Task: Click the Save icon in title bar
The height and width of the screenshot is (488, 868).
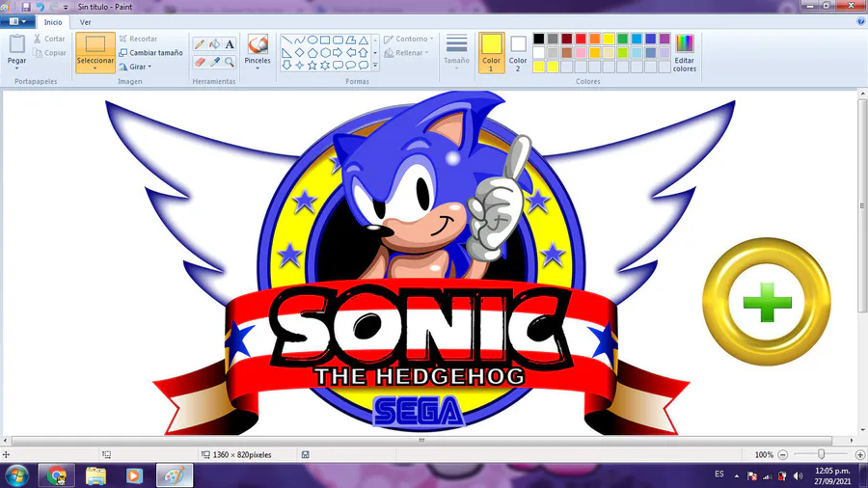Action: click(x=26, y=7)
